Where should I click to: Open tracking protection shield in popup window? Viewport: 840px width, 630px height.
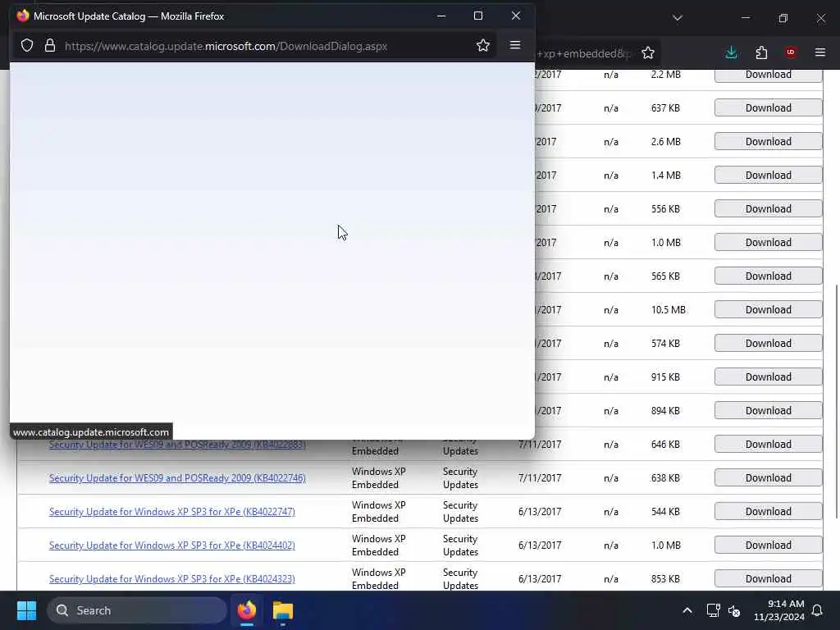(27, 46)
